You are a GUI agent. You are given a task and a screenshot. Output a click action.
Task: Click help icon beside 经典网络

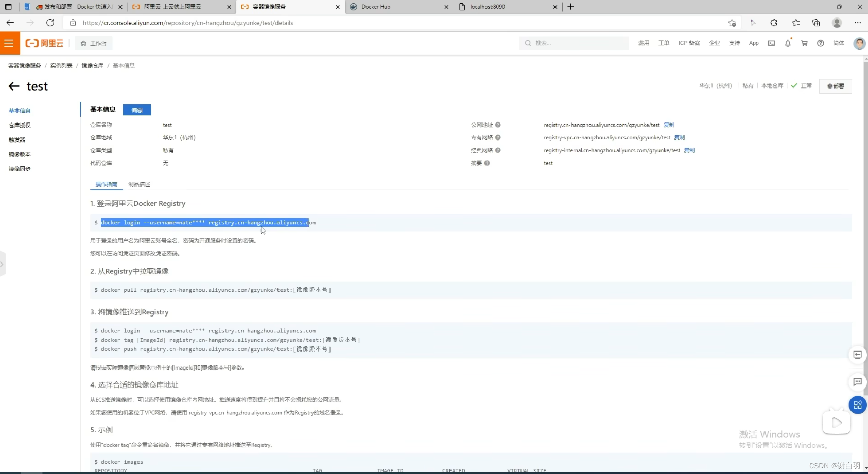pyautogui.click(x=498, y=151)
